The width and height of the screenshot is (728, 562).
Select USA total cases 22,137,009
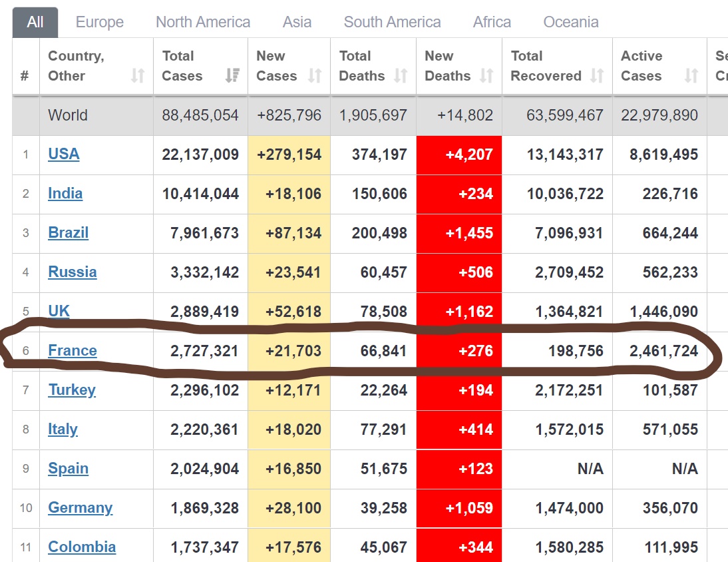200,154
